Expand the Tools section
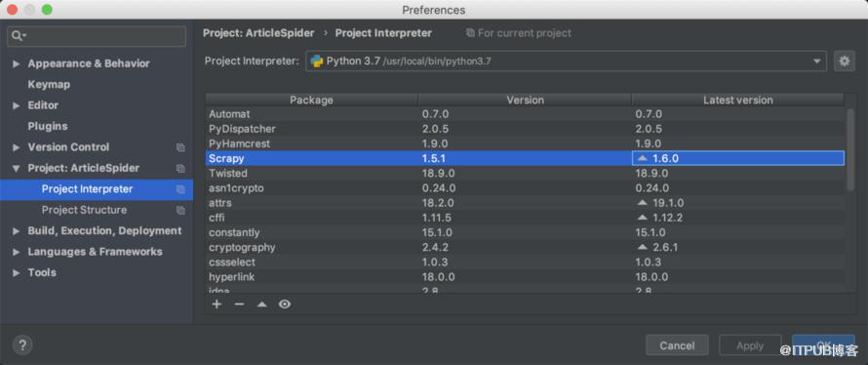 pos(17,272)
